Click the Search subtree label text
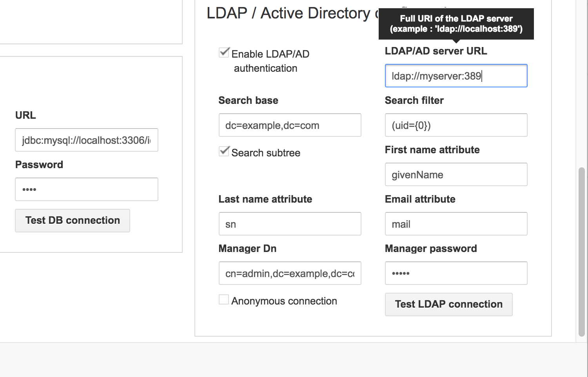Viewport: 588px width, 377px height. pyautogui.click(x=265, y=152)
